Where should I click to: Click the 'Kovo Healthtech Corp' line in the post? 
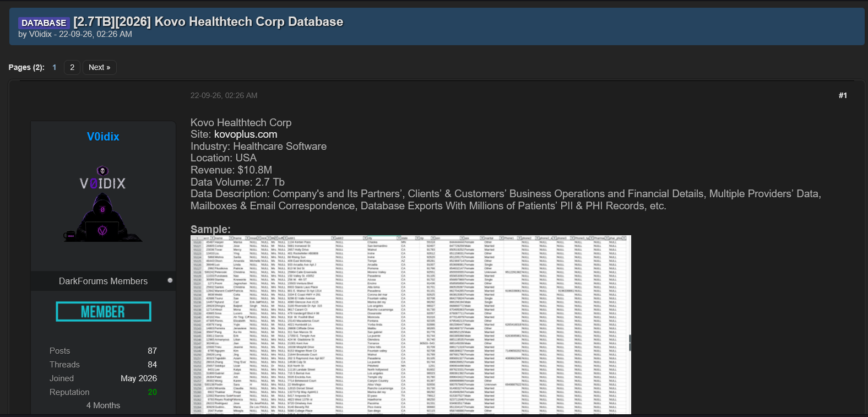(x=241, y=123)
